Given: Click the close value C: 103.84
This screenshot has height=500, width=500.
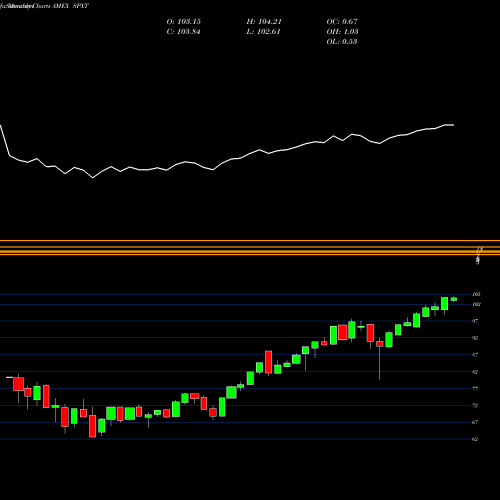Looking at the screenshot, I should pos(183,32).
